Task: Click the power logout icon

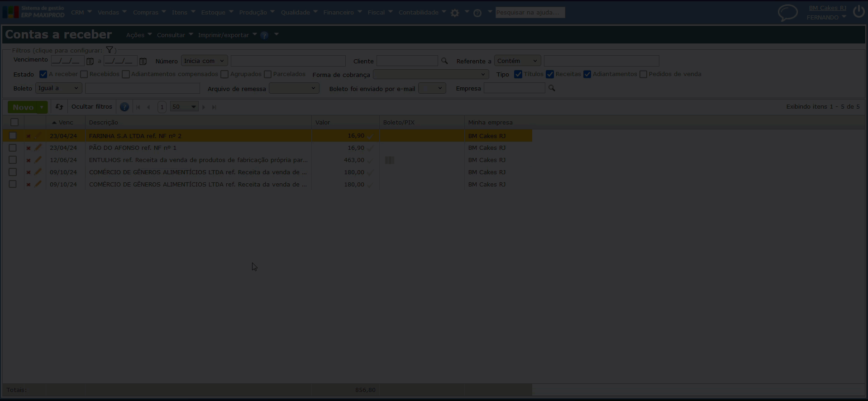Action: [858, 12]
